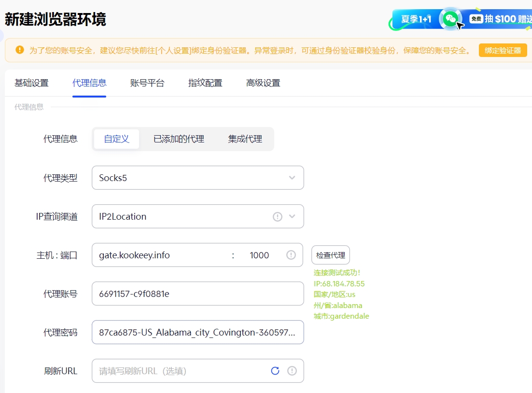Select the 集成代理 option
Image resolution: width=532 pixels, height=393 pixels.
[x=245, y=138]
